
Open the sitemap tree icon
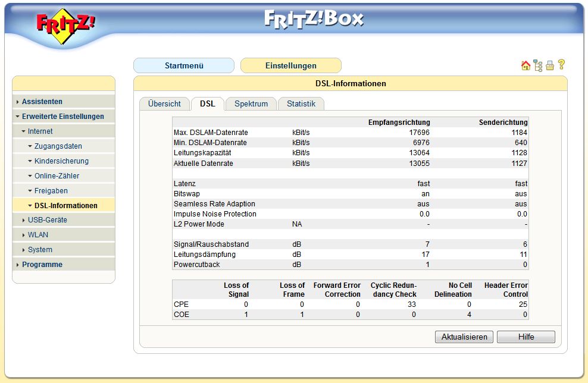tap(538, 65)
